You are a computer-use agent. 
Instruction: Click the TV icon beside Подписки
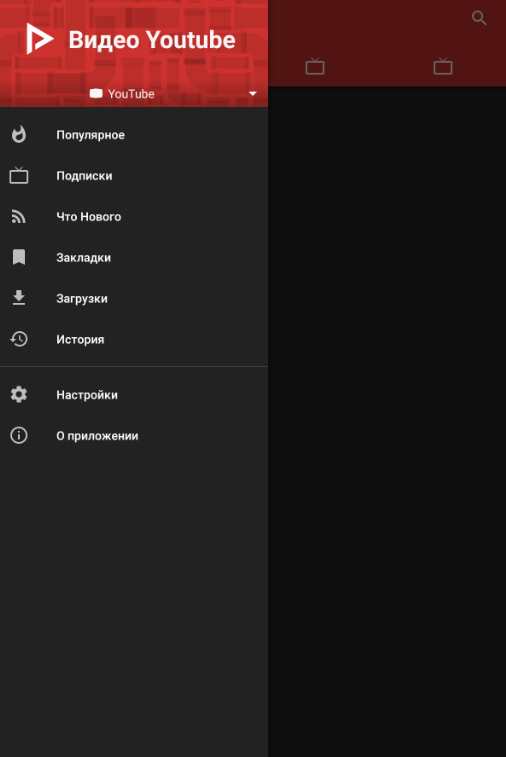19,176
